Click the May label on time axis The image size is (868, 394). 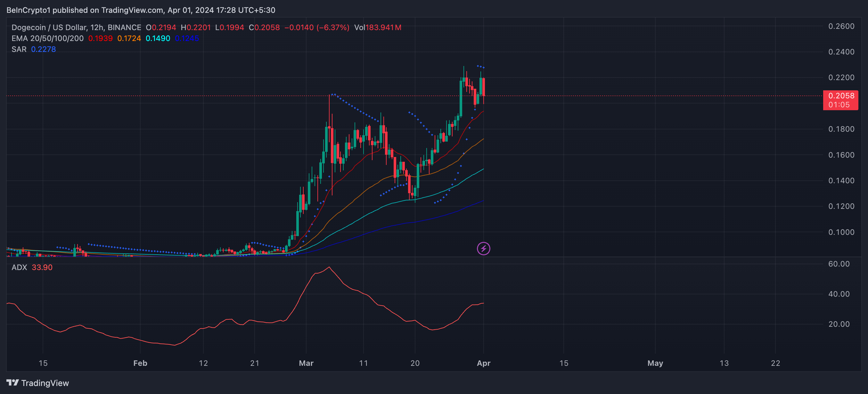655,363
